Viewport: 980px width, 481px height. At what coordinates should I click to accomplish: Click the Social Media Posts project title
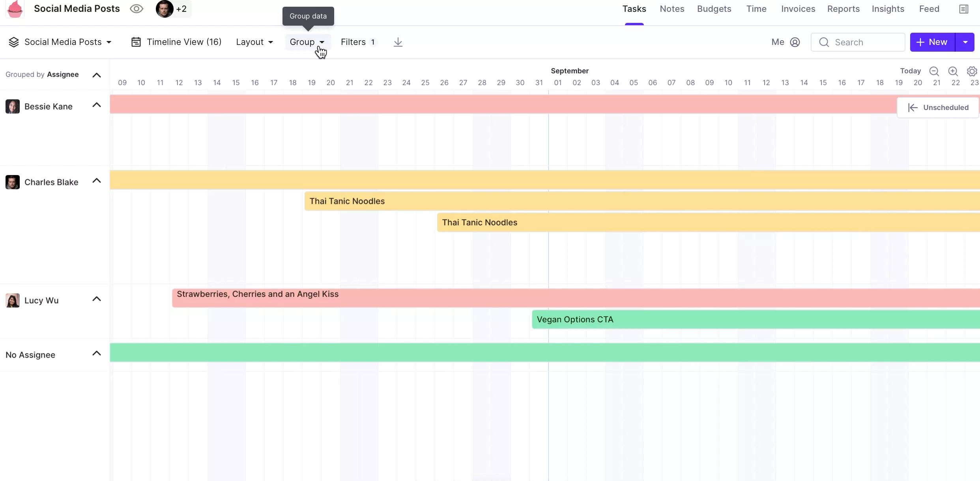click(x=77, y=9)
